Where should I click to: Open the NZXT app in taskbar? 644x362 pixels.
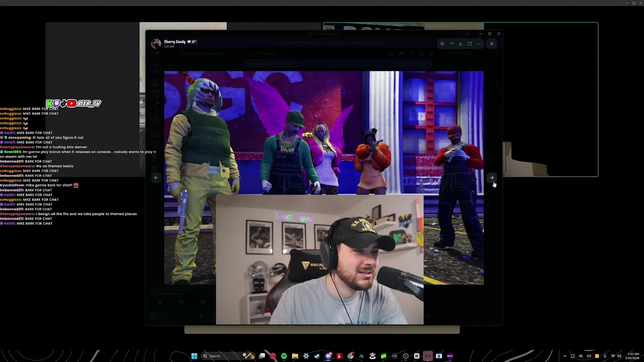pos(450,356)
